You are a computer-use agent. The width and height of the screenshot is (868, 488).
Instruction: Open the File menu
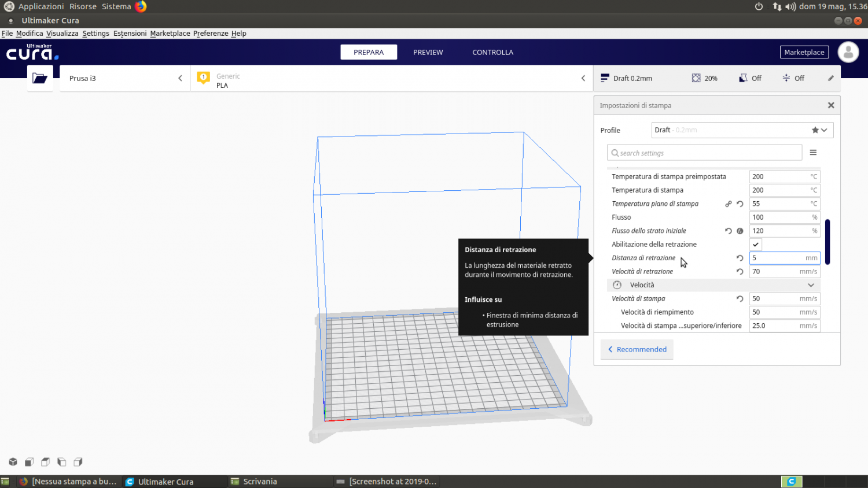tap(7, 34)
